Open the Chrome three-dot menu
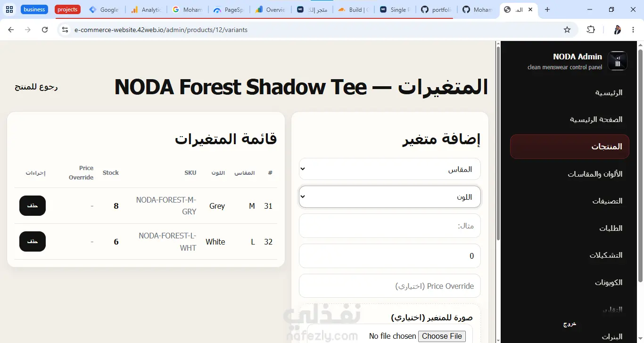Image resolution: width=644 pixels, height=343 pixels. pos(633,30)
